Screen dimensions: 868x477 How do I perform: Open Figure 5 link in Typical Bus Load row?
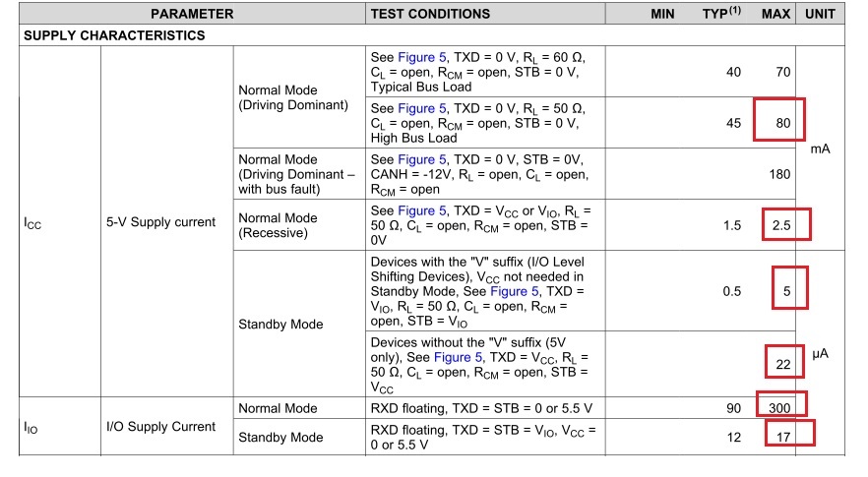click(422, 58)
